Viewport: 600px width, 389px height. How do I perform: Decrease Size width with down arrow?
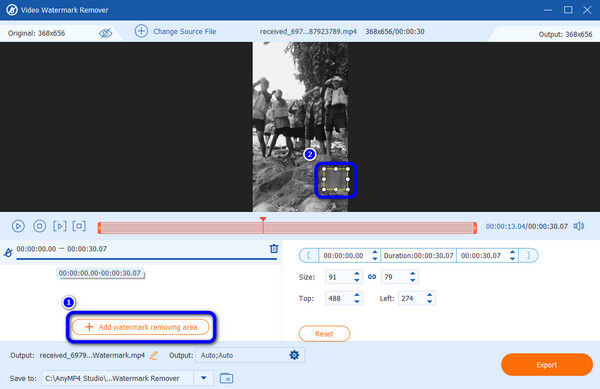(x=357, y=280)
